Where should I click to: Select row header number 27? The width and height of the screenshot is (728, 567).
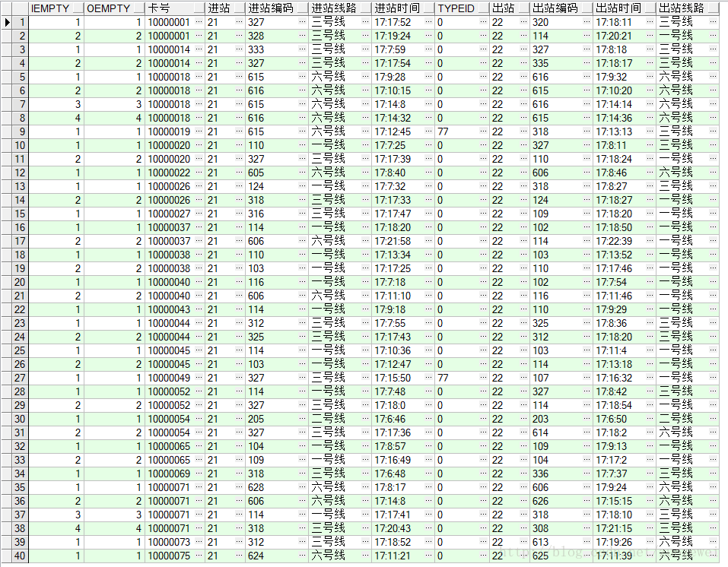[x=21, y=379]
